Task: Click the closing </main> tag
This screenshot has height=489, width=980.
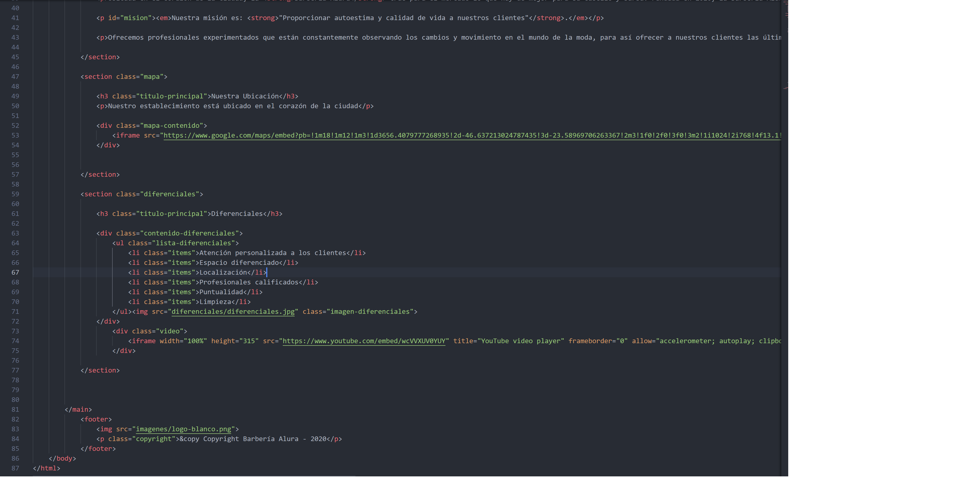Action: pyautogui.click(x=78, y=410)
